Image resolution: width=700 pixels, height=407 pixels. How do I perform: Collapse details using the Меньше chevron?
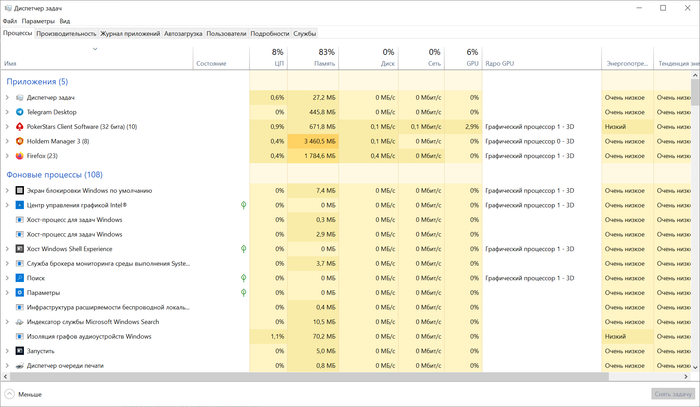point(10,394)
